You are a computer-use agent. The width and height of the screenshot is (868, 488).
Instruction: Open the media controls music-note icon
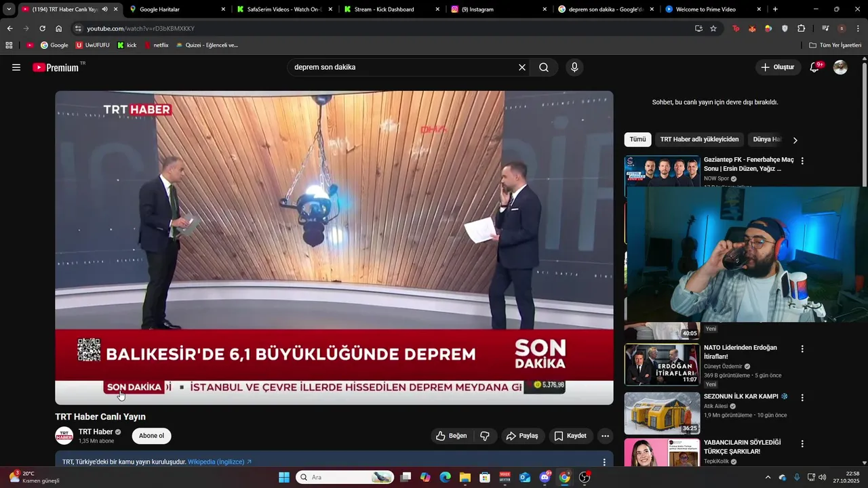pyautogui.click(x=825, y=28)
